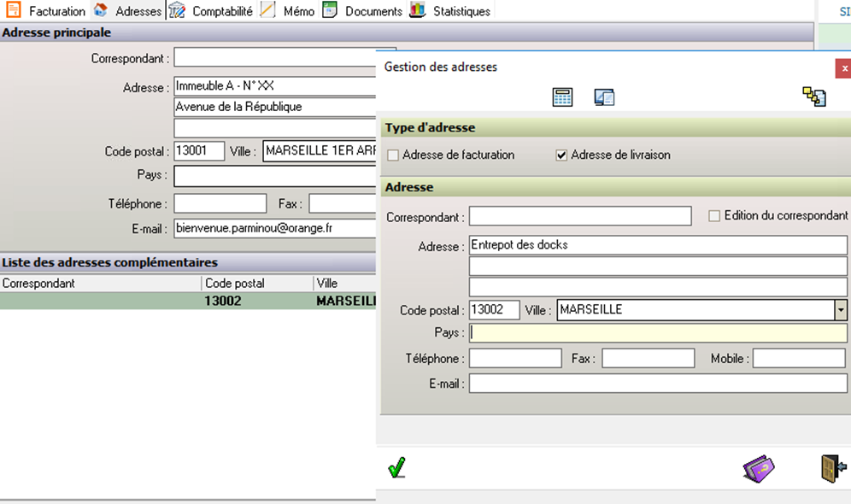Click the main Fax field

coord(342,203)
